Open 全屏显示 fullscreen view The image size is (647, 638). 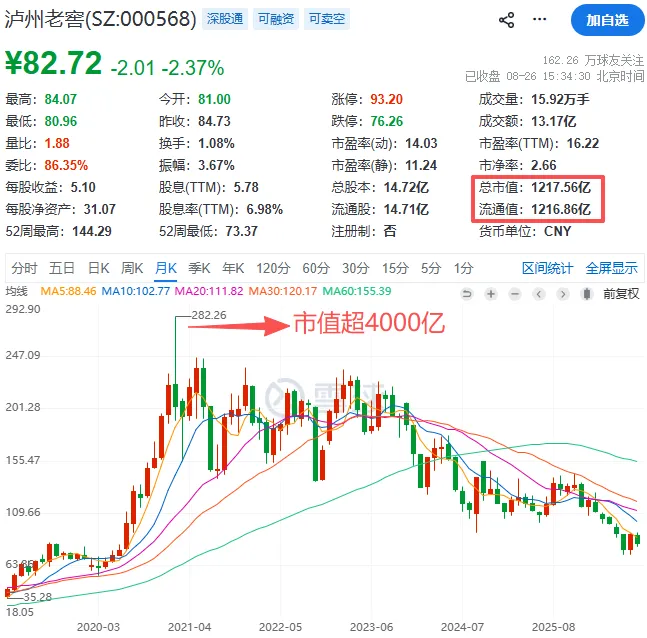tap(612, 268)
